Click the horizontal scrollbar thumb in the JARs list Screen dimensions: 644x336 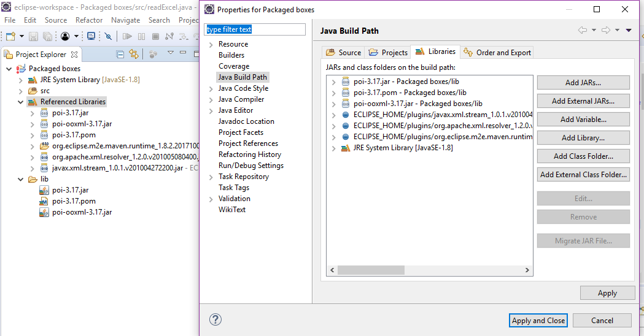tap(371, 270)
